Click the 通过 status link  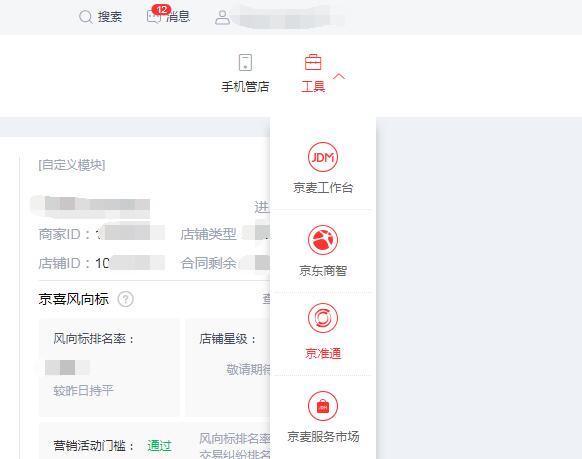159,445
